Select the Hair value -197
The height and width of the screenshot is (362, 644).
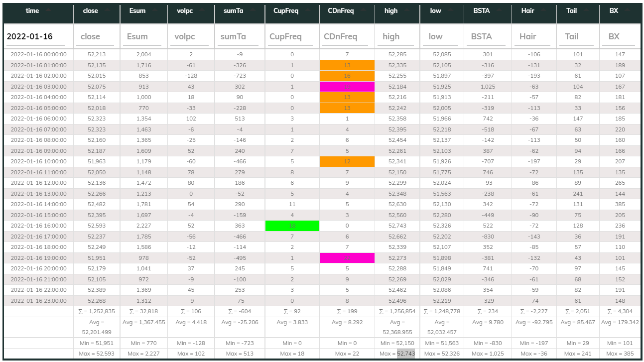[x=534, y=161]
